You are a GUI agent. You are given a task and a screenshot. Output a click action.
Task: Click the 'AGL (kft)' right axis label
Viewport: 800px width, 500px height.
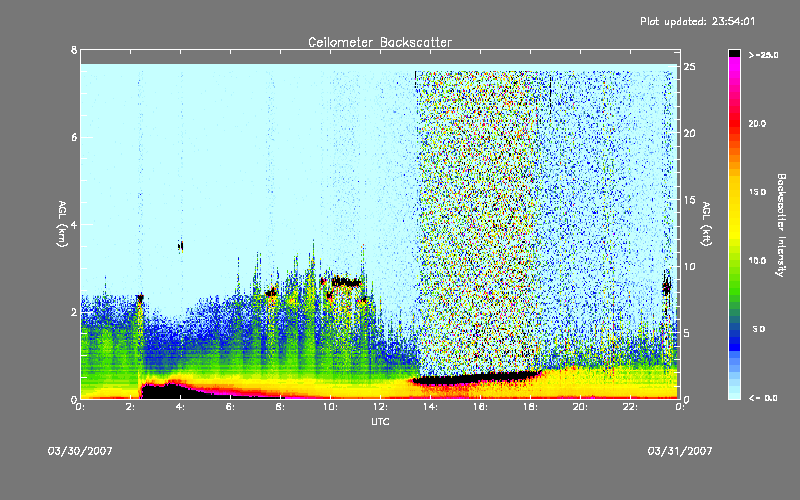[706, 224]
